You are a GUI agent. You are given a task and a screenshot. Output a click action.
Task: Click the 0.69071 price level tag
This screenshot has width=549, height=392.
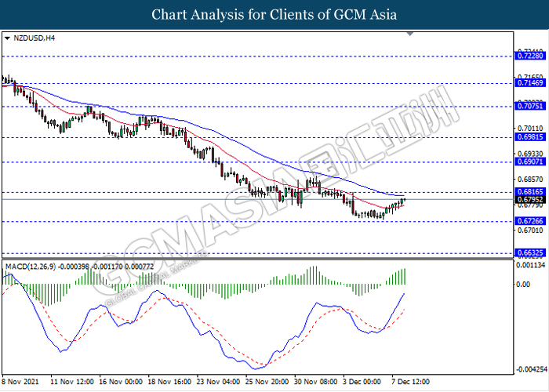pyautogui.click(x=530, y=162)
